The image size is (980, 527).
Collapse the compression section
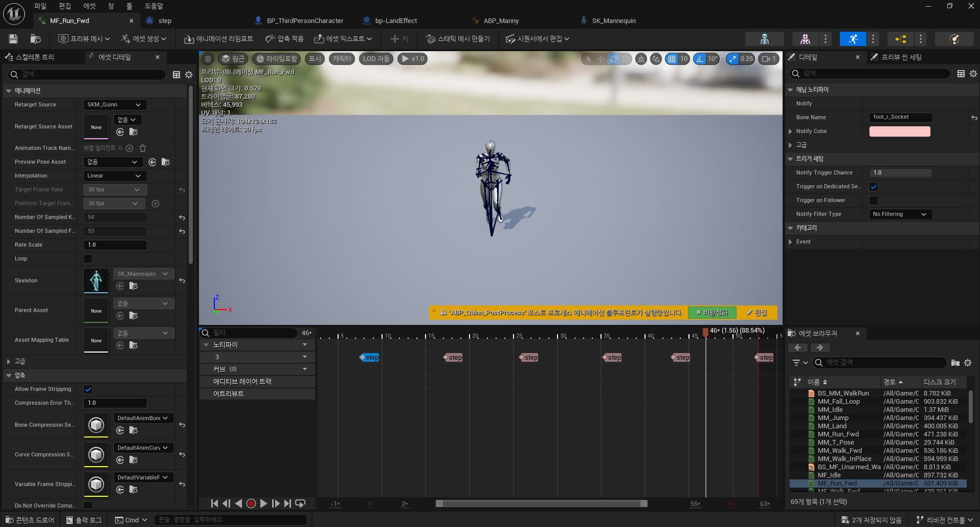[9, 376]
